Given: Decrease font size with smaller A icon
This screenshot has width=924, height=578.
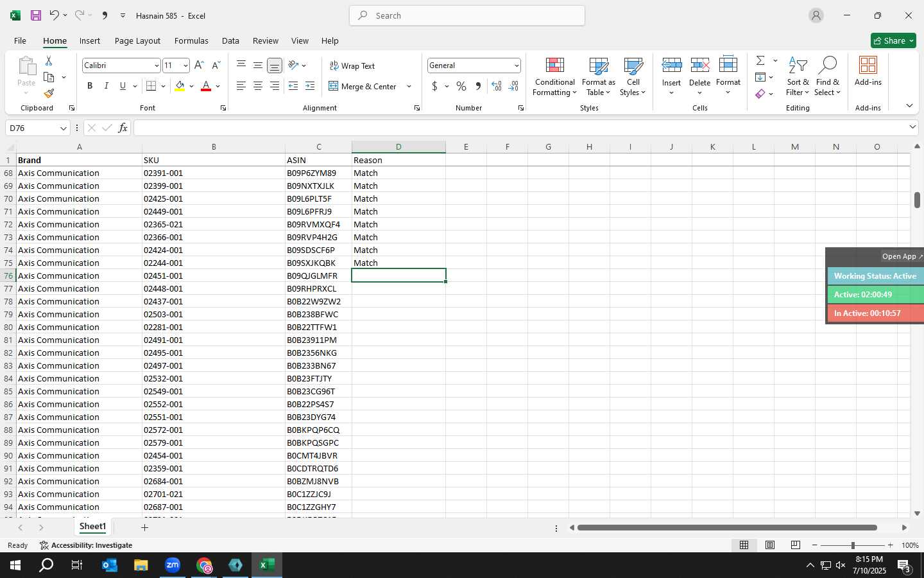Looking at the screenshot, I should click(x=216, y=66).
